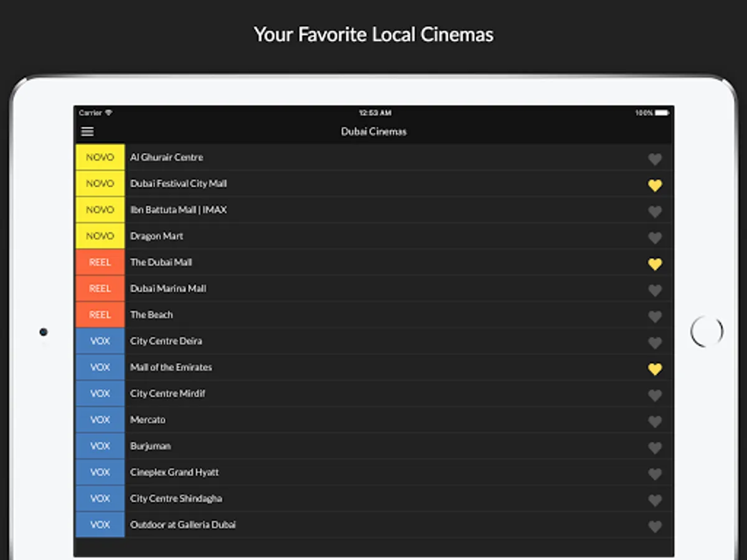Toggle heart for Mercato
Screen dimensions: 747x560
coord(655,421)
